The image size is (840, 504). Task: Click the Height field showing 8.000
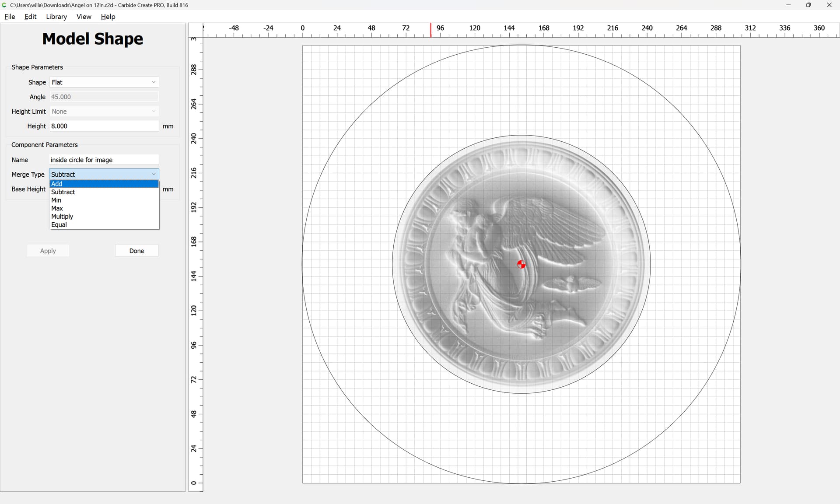[x=104, y=126]
